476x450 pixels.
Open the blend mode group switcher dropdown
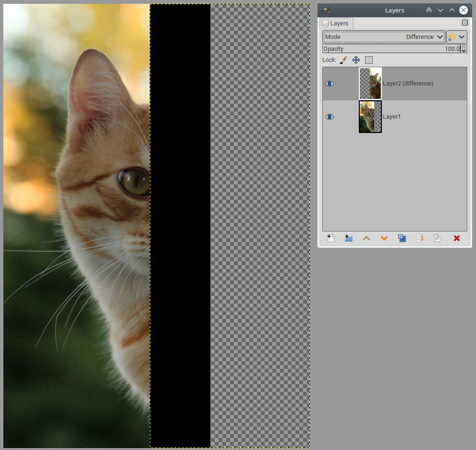pos(456,37)
